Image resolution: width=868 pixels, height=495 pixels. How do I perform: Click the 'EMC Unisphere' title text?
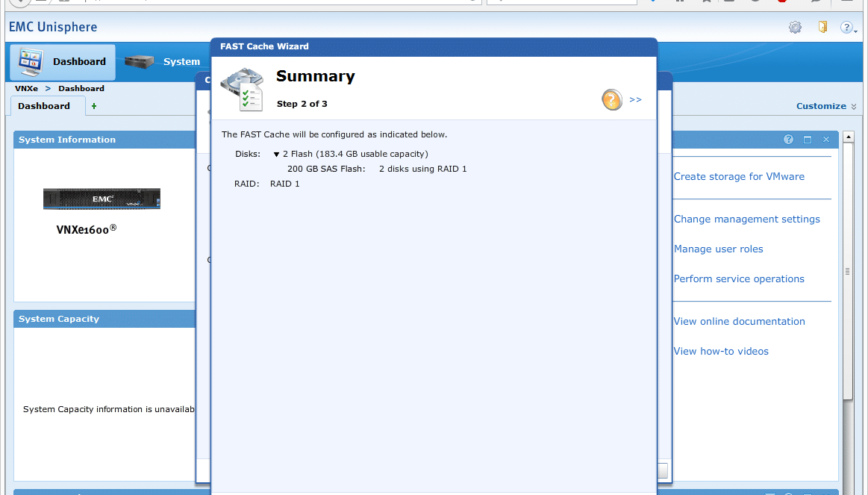click(x=53, y=27)
